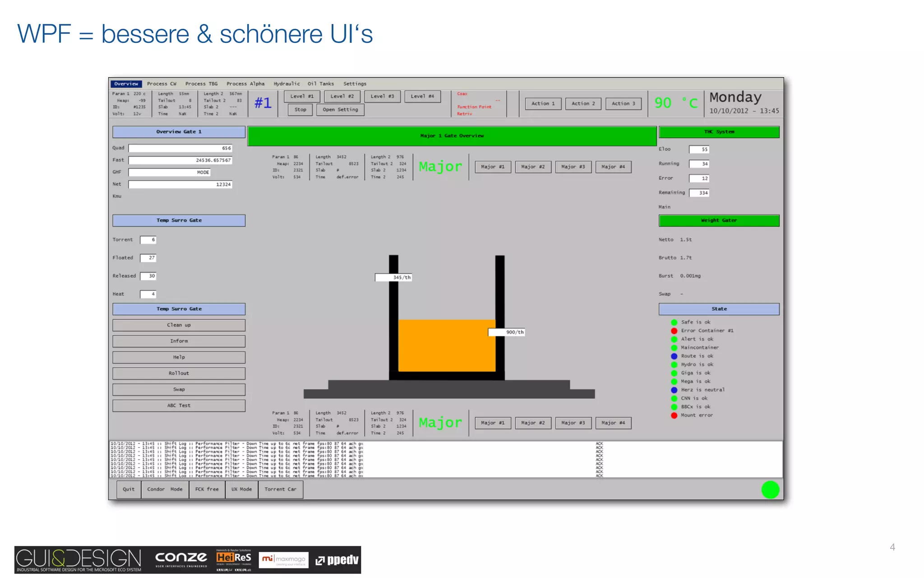Click upper Major #1 button
This screenshot has height=578, width=924.
[x=493, y=167]
